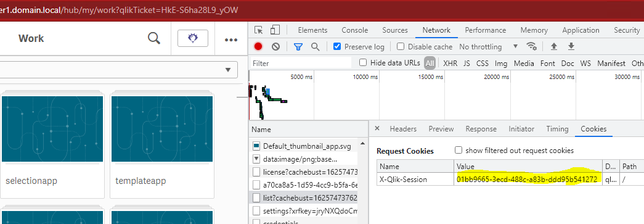This screenshot has height=224, width=644.
Task: Open the selectionapp thumbnail
Action: 52,129
